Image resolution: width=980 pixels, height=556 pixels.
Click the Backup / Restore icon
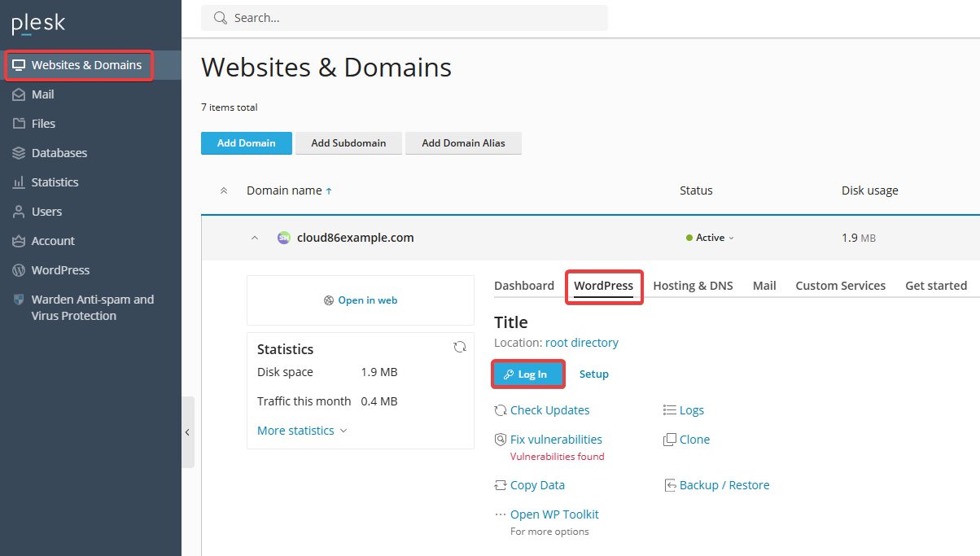670,485
